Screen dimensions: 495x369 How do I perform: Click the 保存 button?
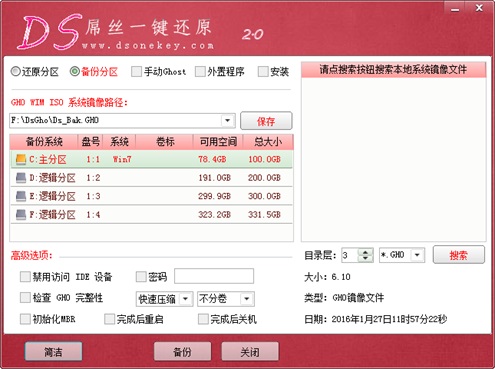(266, 121)
